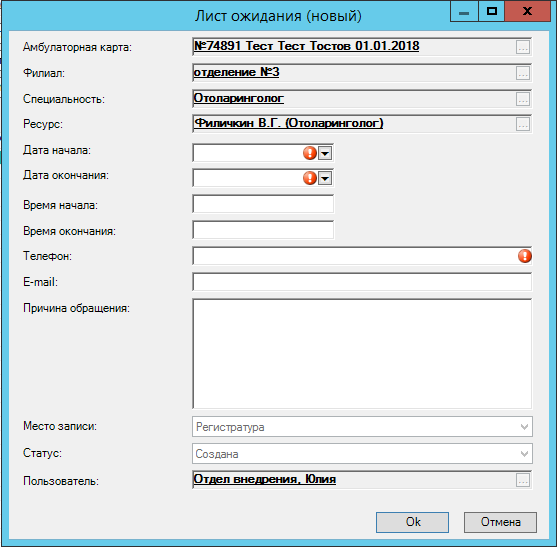Open the browse button for Амбулаторная карта
557x547 pixels.
(523, 47)
